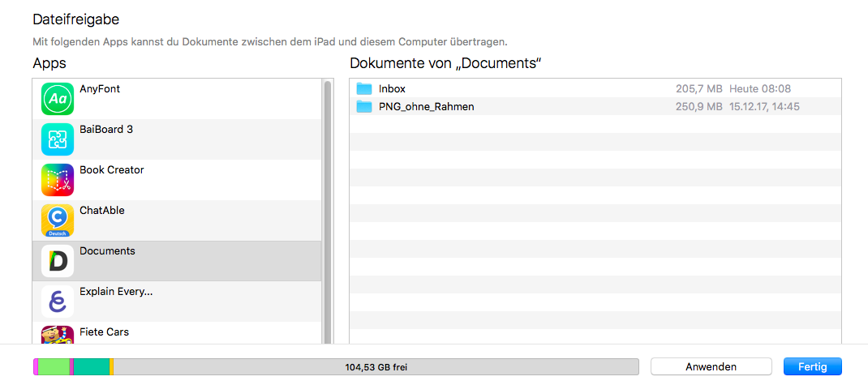Select the ChatAble list entry label
This screenshot has width=868, height=385.
pos(102,211)
